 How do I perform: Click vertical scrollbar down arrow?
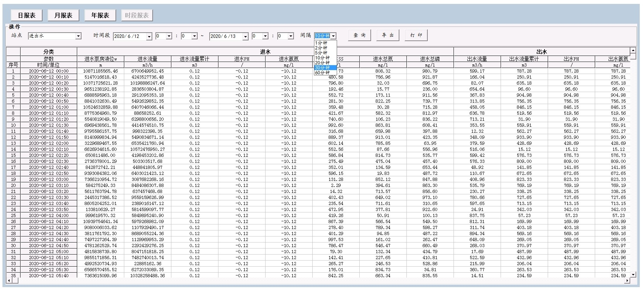point(633,274)
